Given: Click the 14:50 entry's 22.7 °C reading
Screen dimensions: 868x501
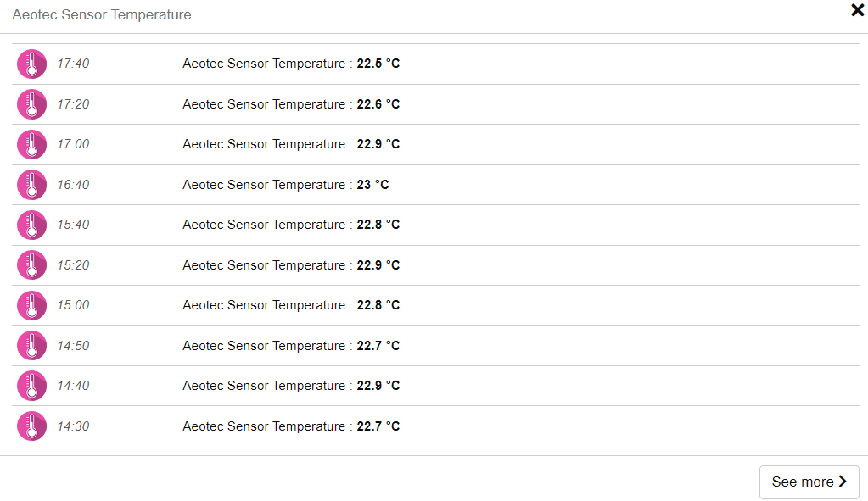Looking at the screenshot, I should (x=378, y=346).
